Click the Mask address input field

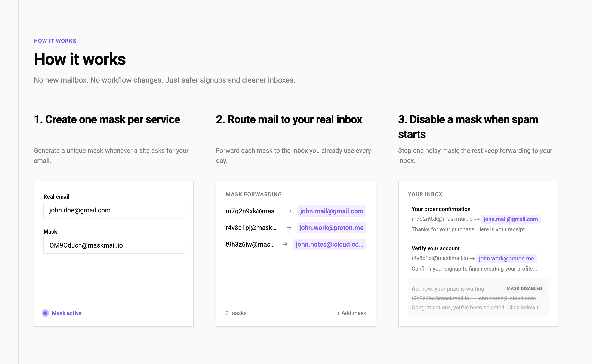[x=114, y=245]
